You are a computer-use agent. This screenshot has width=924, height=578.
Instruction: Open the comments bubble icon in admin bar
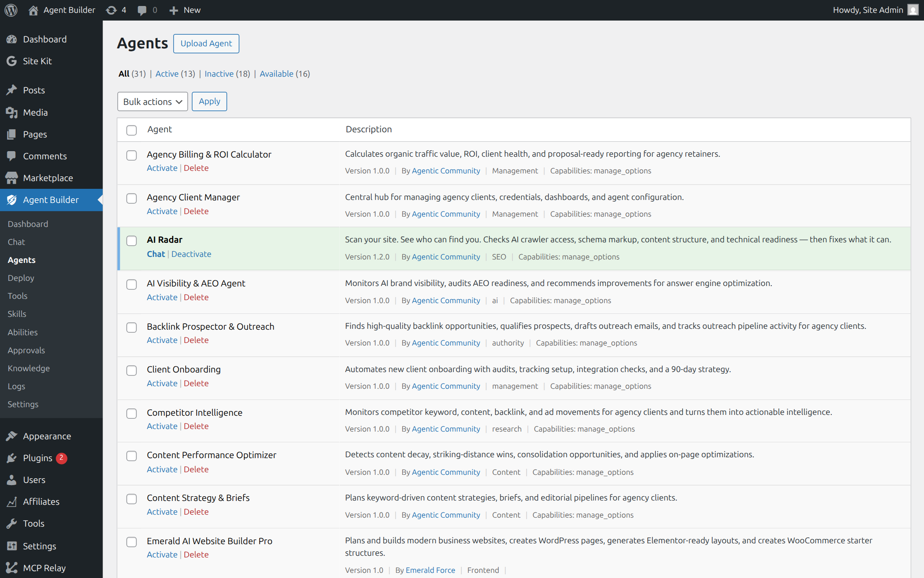click(x=142, y=10)
